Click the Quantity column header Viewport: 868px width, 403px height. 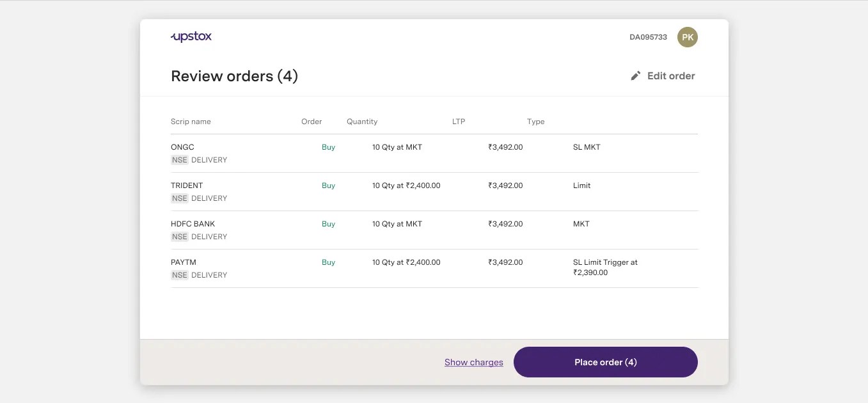[362, 121]
